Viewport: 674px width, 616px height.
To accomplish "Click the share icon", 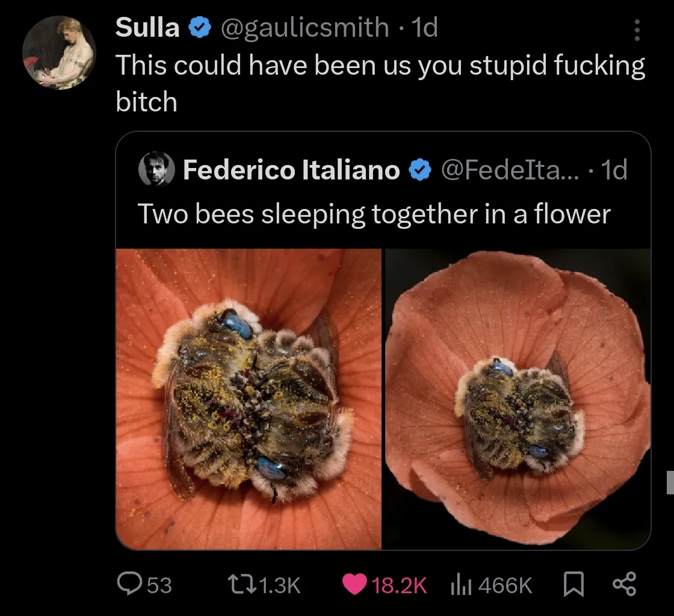I will point(623,584).
